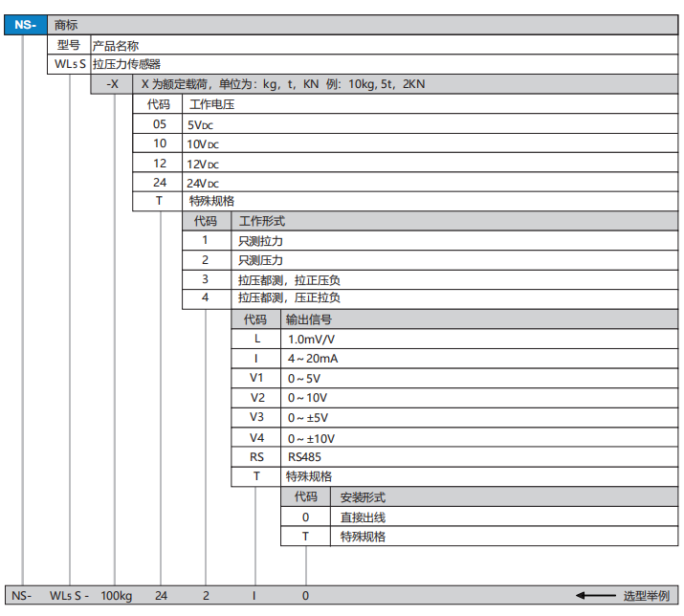This screenshot has height=616, width=684.
Task: Click 特殊规格 in the installation table
Action: click(x=363, y=537)
